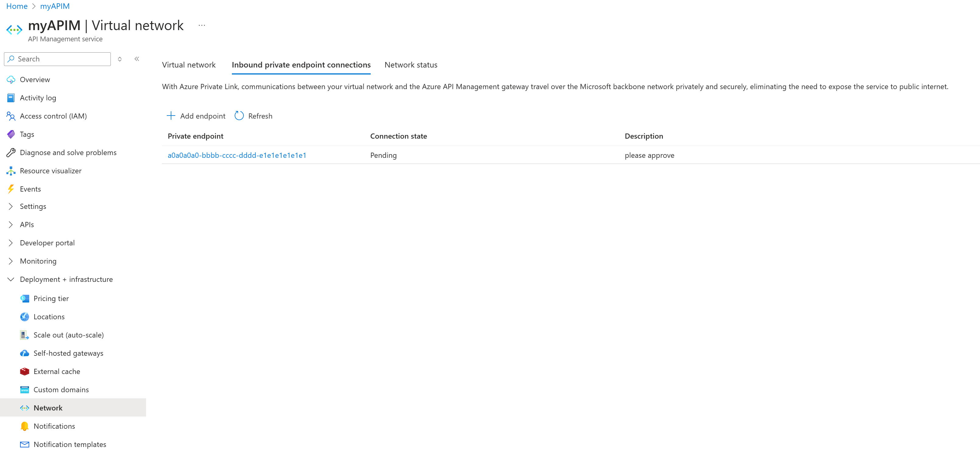Image resolution: width=980 pixels, height=450 pixels.
Task: Select the External cache menu item
Action: tap(56, 371)
